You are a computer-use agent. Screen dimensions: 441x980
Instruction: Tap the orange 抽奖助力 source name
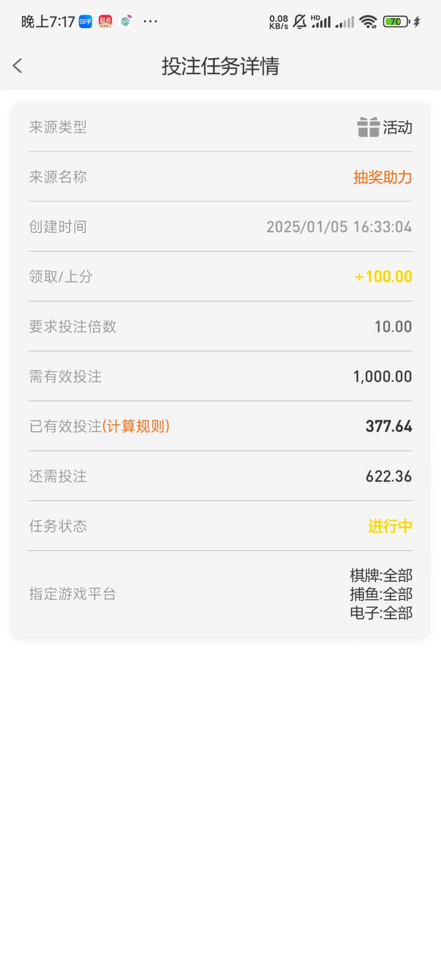(383, 177)
